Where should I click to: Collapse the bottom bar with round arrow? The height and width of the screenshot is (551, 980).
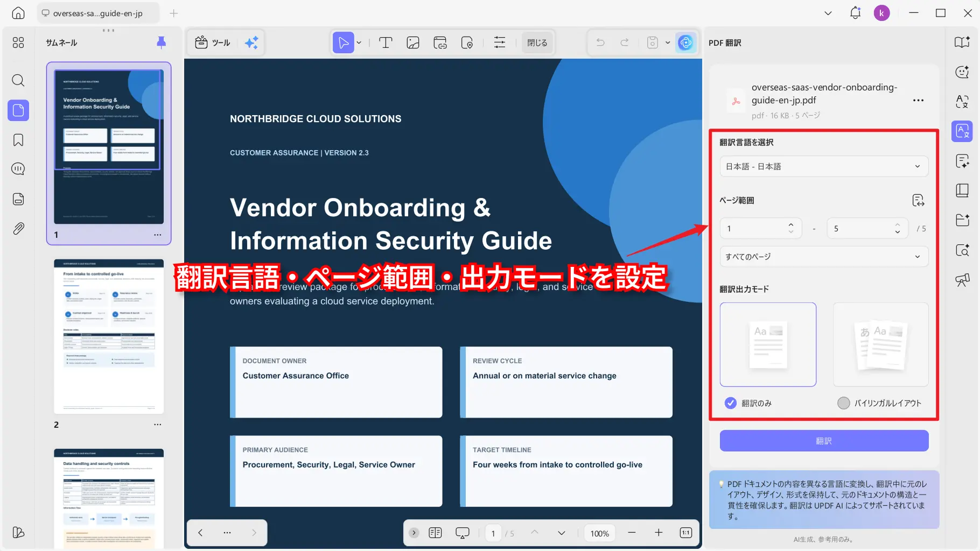click(x=414, y=533)
